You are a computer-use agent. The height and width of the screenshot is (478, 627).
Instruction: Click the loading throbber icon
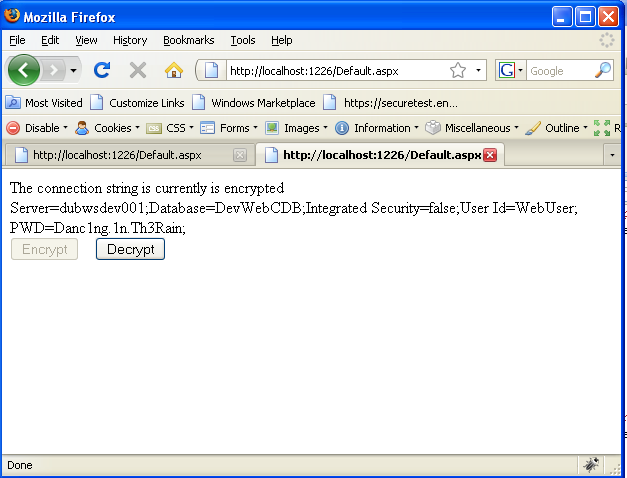tap(607, 40)
